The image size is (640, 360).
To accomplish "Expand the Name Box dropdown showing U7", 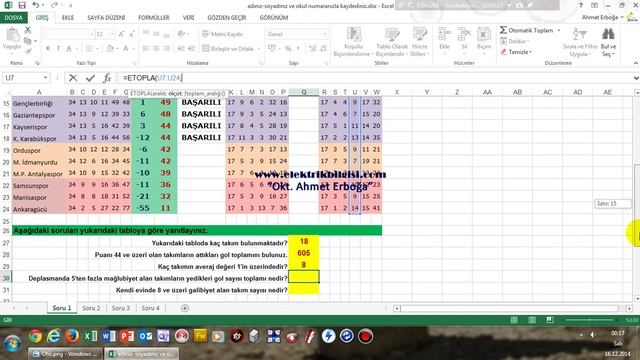I will 45,78.
